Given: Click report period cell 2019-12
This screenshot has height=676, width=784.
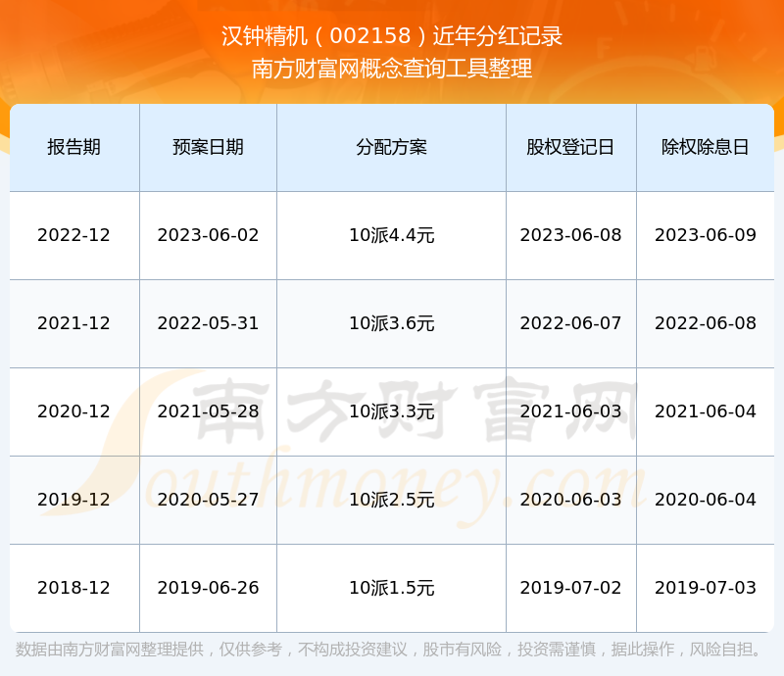Looking at the screenshot, I should pos(74,500).
